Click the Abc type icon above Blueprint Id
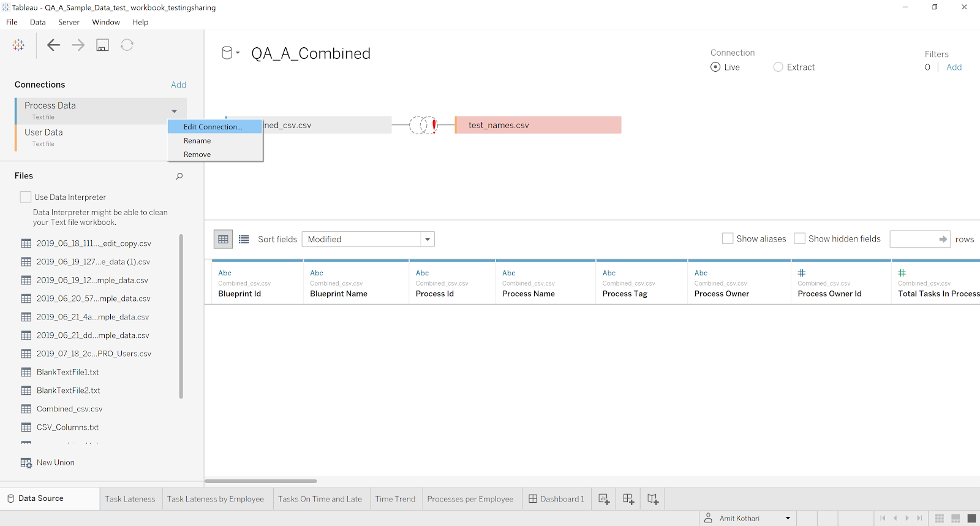This screenshot has width=980, height=526. click(225, 273)
